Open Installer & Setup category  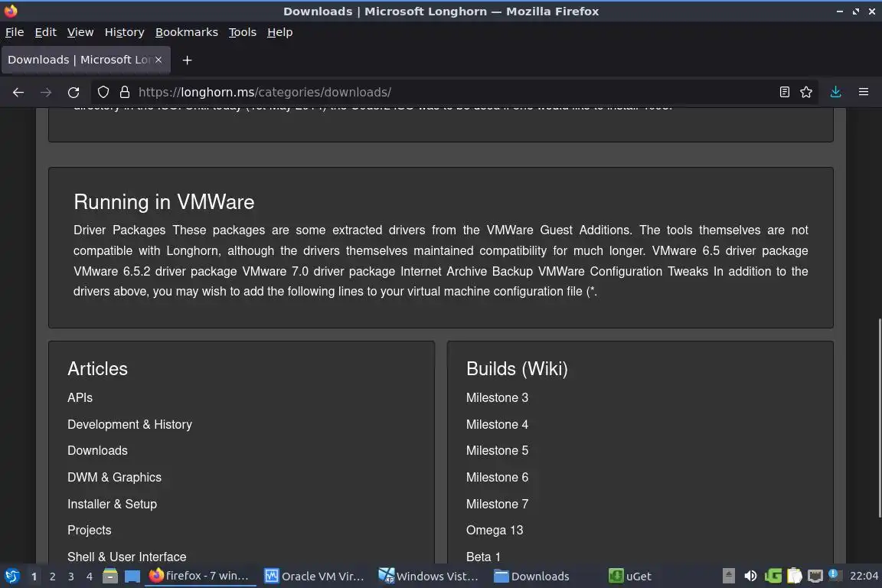[112, 504]
